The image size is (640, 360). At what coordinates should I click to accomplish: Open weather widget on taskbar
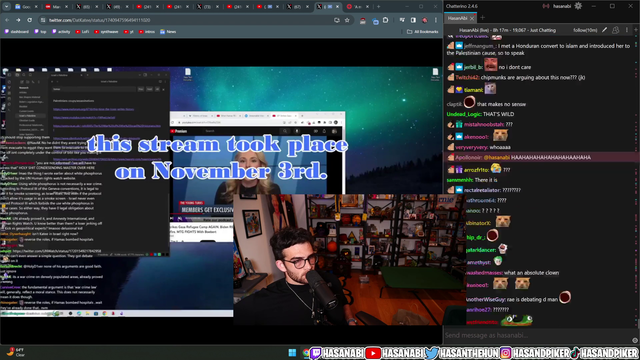tap(16, 352)
